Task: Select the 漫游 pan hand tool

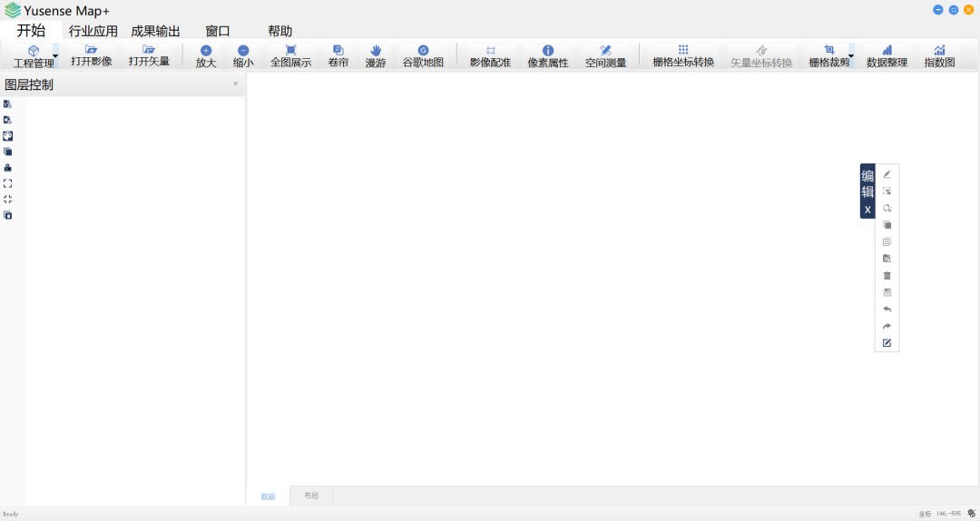Action: pos(376,56)
